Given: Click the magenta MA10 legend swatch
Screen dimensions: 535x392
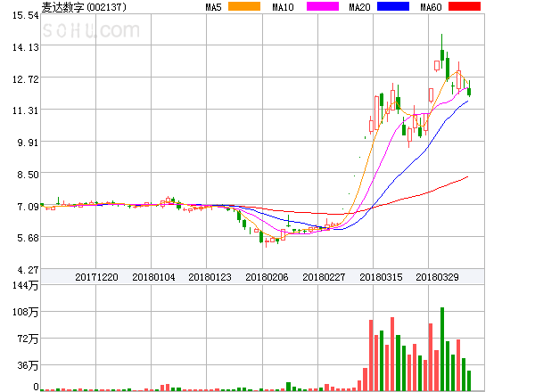Looking at the screenshot, I should tap(323, 6).
